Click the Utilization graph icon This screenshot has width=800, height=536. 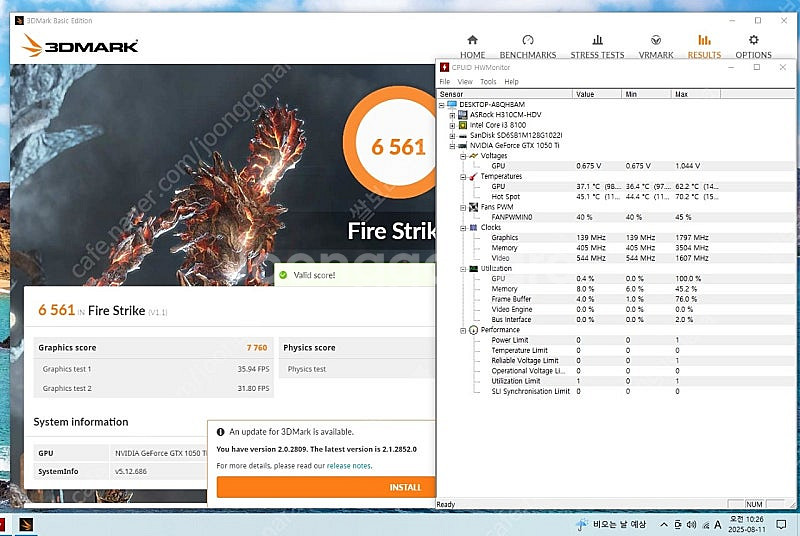click(x=473, y=268)
